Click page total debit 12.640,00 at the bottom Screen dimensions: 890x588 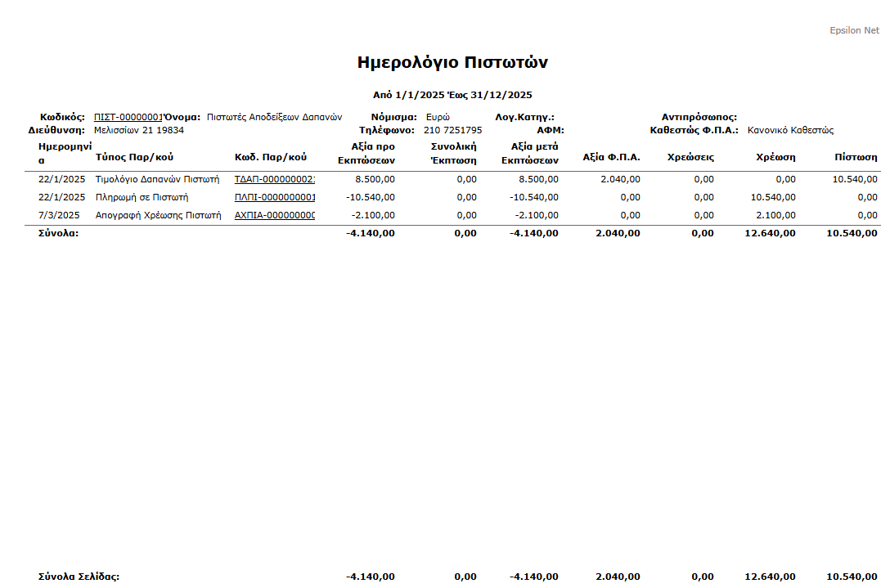[x=771, y=577]
